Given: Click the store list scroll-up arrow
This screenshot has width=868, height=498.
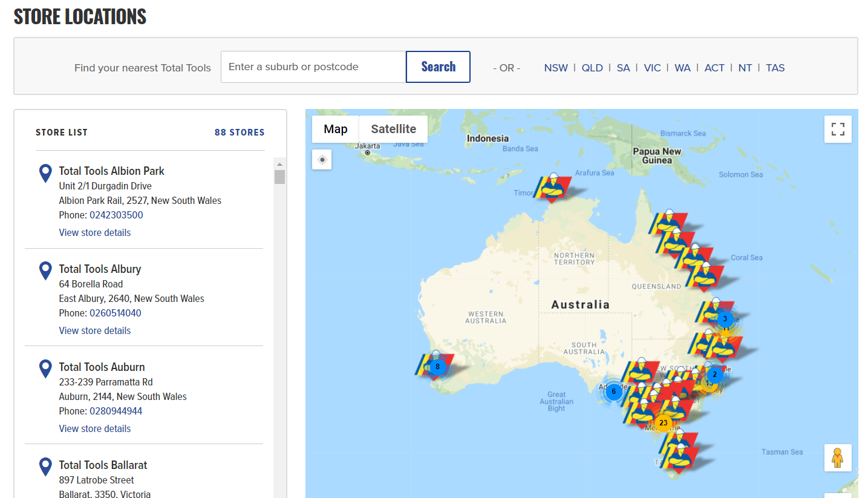Looking at the screenshot, I should [279, 163].
